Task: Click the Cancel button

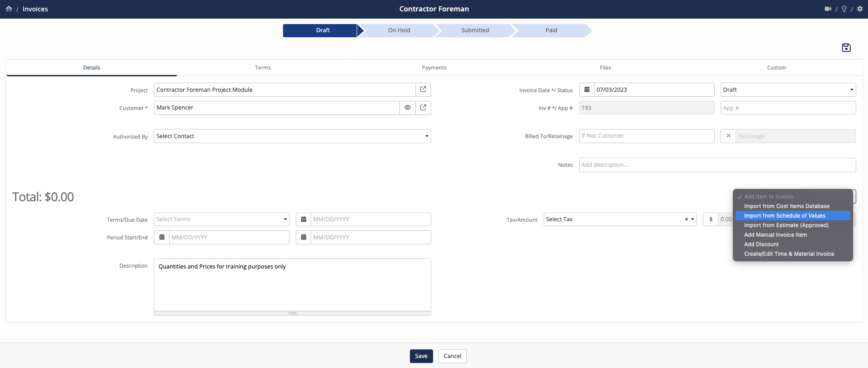Action: (453, 356)
